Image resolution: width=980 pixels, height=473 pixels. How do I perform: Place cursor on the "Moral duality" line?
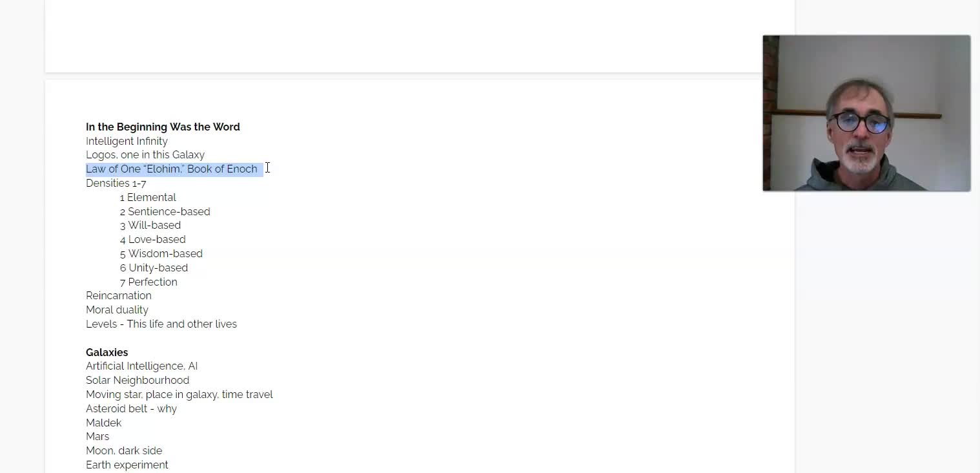(x=117, y=310)
